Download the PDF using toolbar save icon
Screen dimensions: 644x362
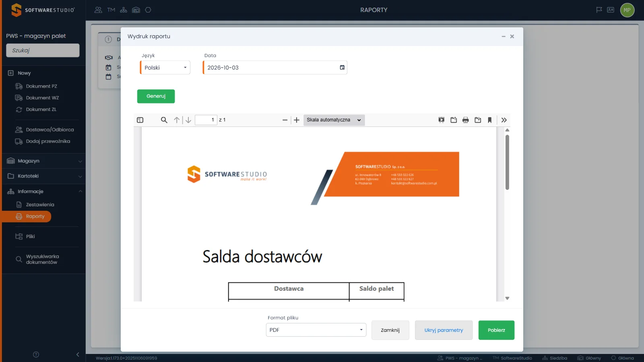[478, 120]
